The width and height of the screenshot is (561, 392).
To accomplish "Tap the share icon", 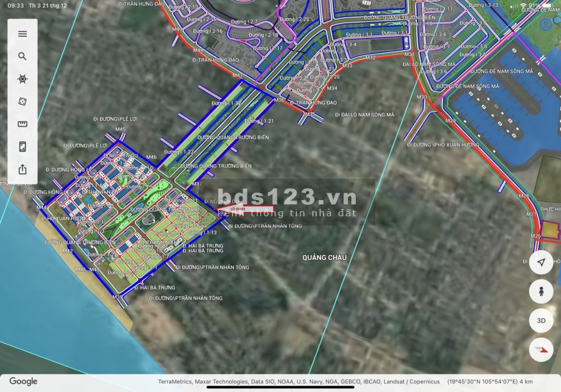I will pyautogui.click(x=22, y=169).
